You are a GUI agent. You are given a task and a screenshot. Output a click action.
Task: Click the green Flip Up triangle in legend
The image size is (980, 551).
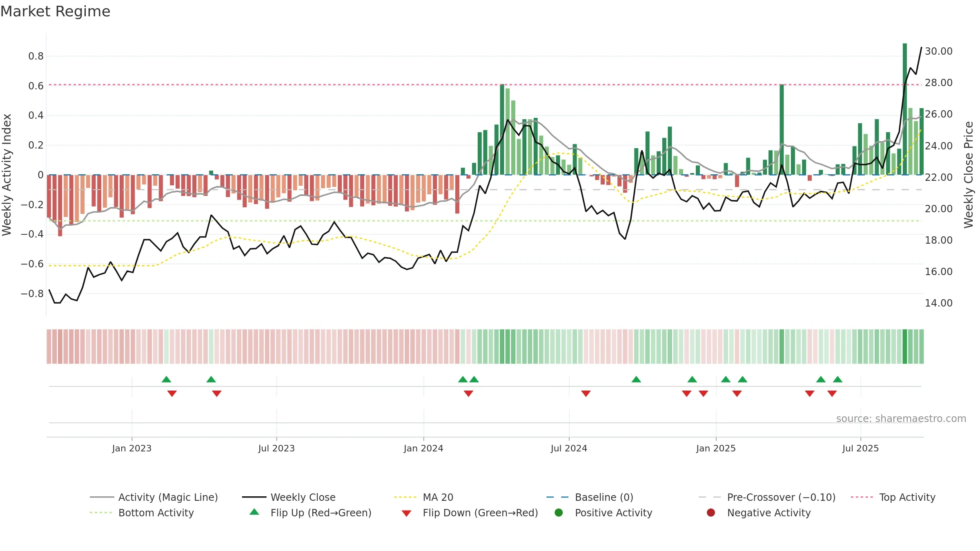[254, 512]
